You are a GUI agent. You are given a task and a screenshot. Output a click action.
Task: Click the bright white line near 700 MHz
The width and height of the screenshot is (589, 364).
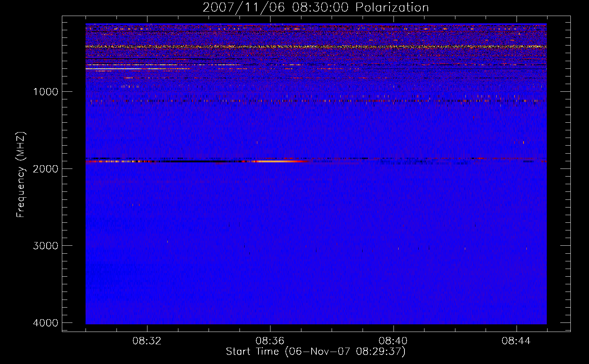point(138,68)
